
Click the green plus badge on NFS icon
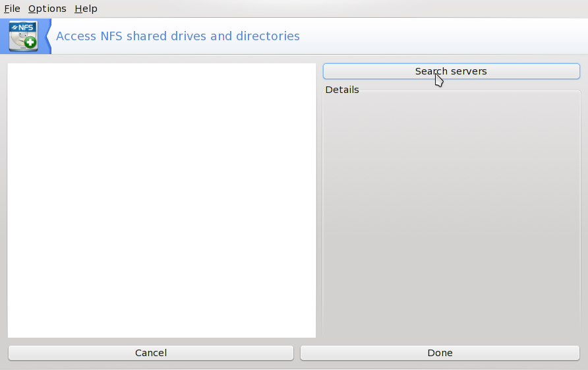[30, 43]
